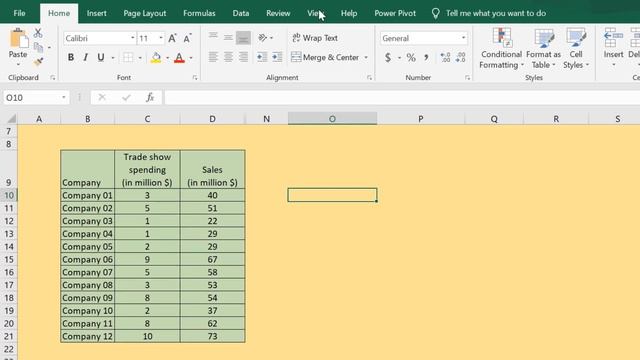
Task: Switch to the Data tab
Action: pyautogui.click(x=241, y=13)
